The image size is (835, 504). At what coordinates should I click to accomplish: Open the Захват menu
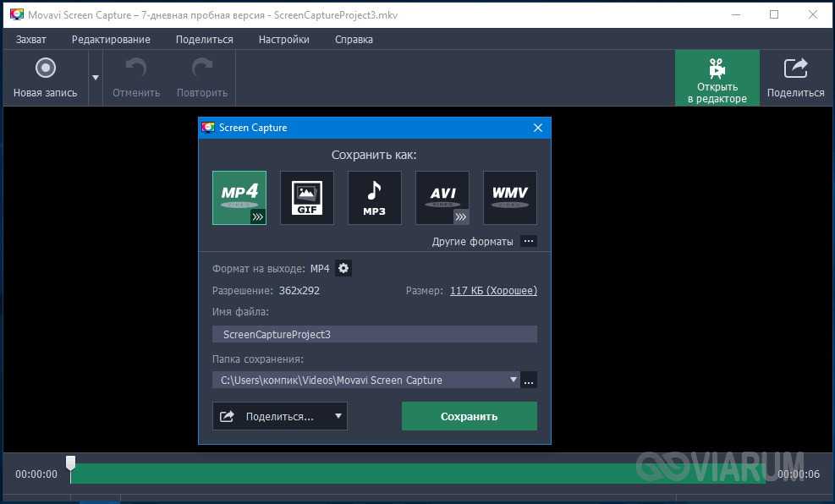coord(31,40)
